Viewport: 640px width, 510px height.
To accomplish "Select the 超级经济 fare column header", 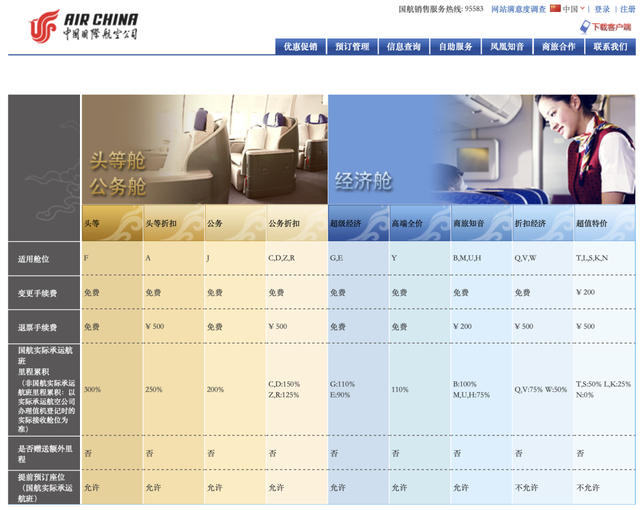I will 359,223.
